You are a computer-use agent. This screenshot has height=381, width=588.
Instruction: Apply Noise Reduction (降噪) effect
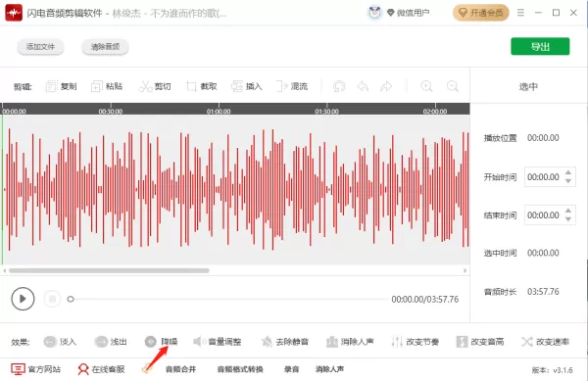[x=162, y=342]
